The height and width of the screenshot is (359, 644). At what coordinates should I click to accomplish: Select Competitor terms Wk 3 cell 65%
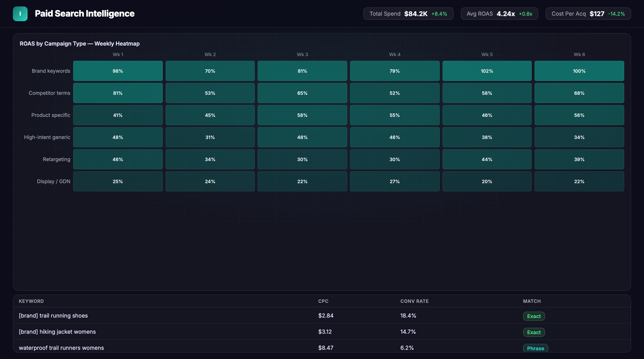click(302, 93)
